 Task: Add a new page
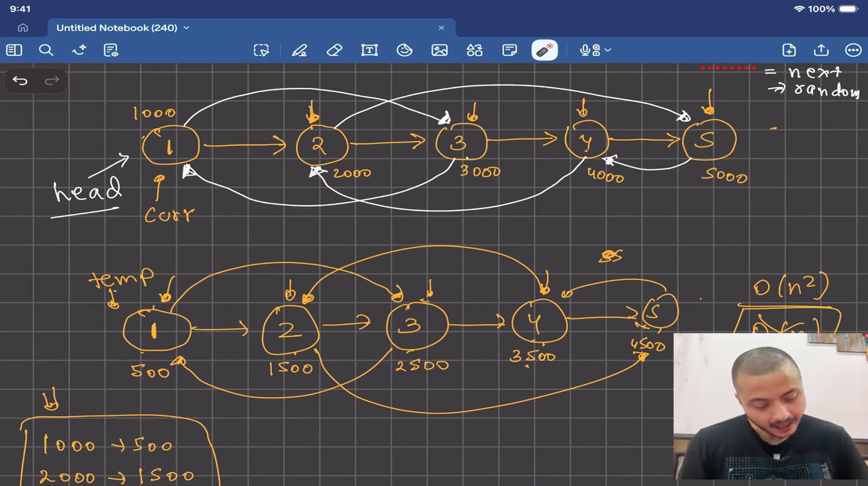[789, 50]
